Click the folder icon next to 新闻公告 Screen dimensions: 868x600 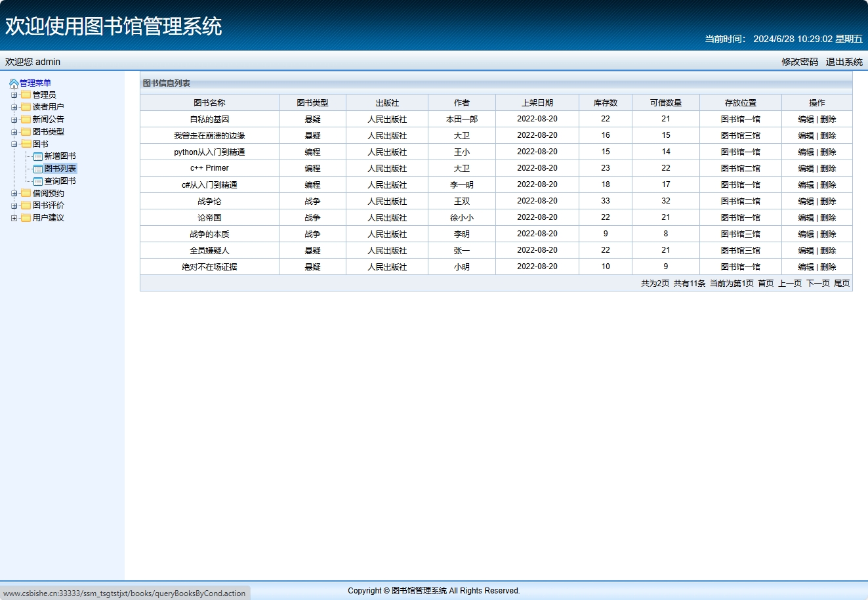click(x=26, y=119)
